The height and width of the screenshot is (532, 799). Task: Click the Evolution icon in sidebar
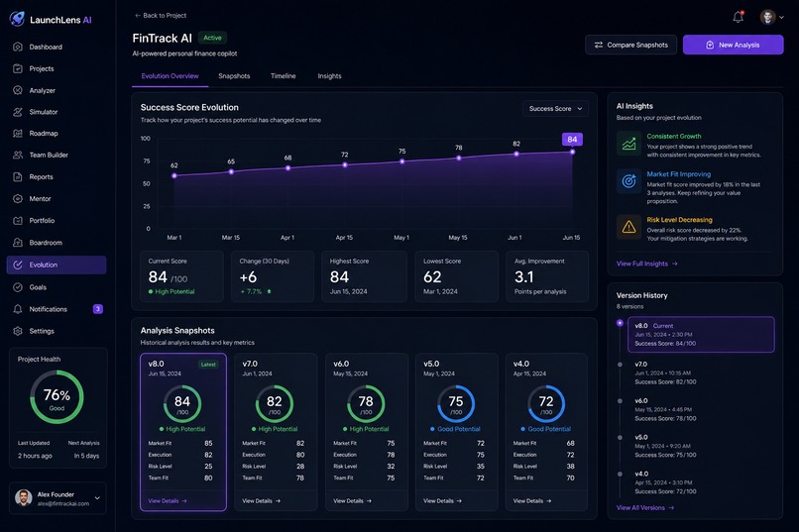click(x=18, y=265)
